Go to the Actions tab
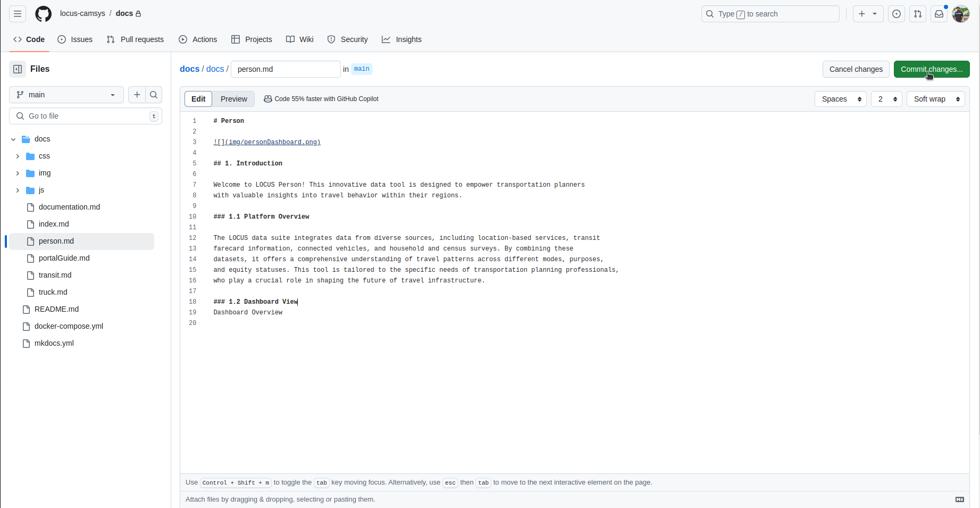This screenshot has width=980, height=508. point(198,39)
